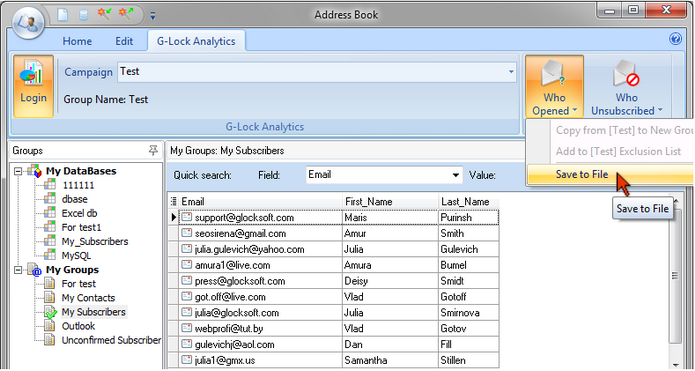Screen dimensions: 695x371
Task: Open the Field dropdown set to Email
Action: [384, 175]
